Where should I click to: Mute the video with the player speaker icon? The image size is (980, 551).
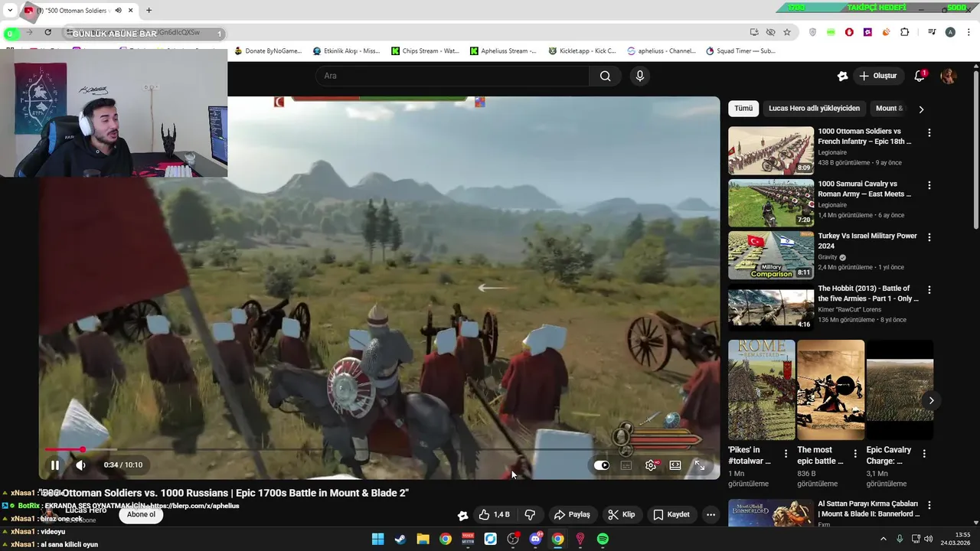coord(80,465)
